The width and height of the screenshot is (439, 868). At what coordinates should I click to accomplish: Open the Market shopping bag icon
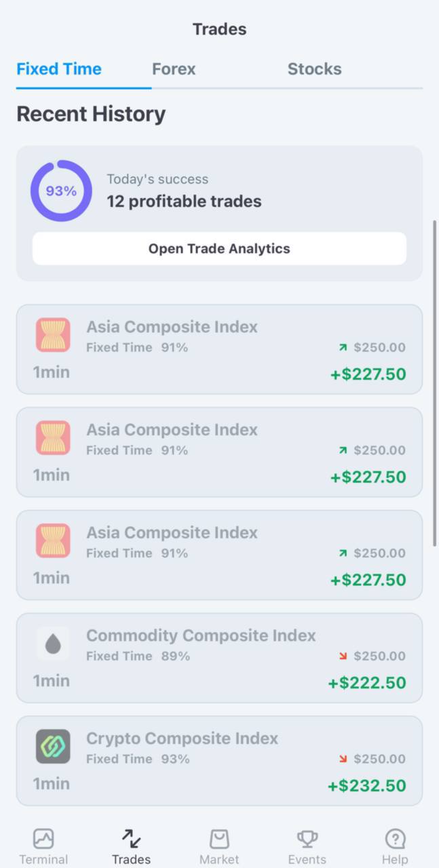pyautogui.click(x=219, y=838)
